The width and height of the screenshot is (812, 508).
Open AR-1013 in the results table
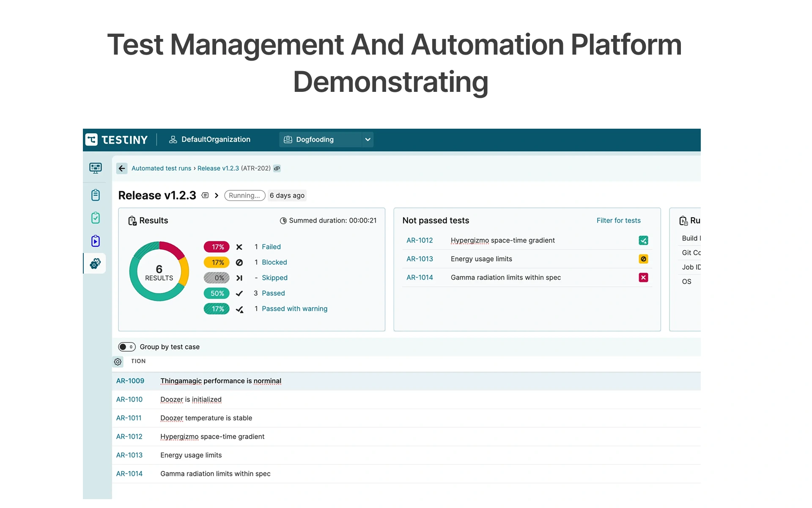[129, 456]
